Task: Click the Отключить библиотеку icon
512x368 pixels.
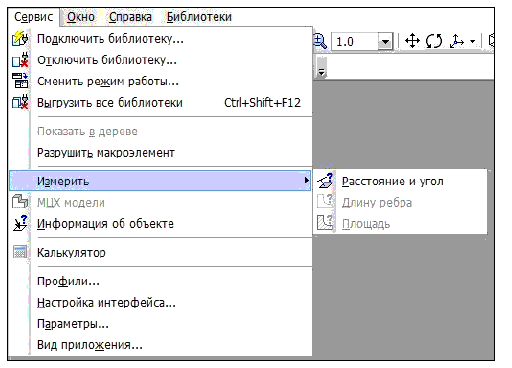Action: (x=20, y=60)
